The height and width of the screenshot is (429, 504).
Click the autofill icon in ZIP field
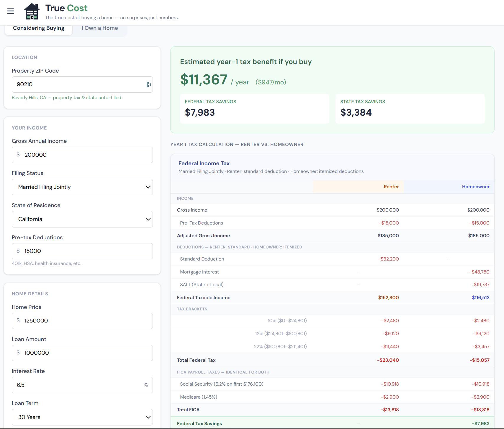point(148,85)
